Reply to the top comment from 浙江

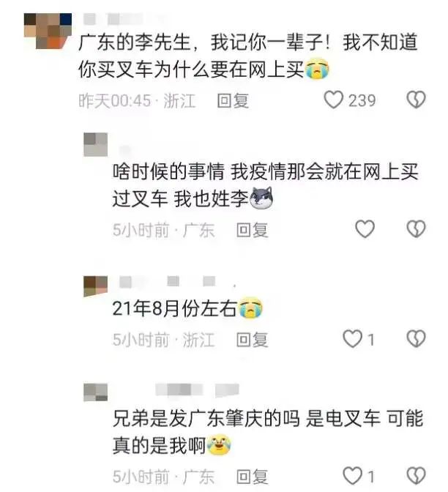(233, 101)
